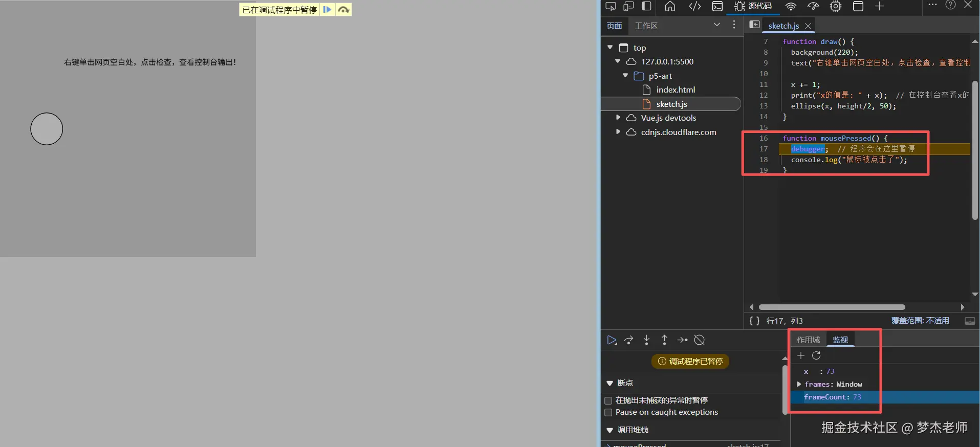Open the Network tool
This screenshot has width=980, height=447.
(791, 6)
